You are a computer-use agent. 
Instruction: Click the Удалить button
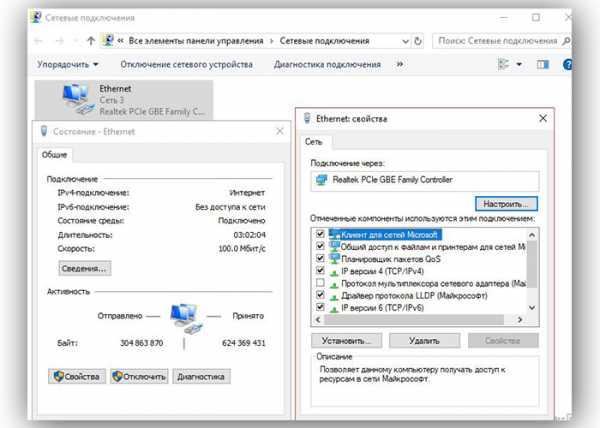point(424,340)
